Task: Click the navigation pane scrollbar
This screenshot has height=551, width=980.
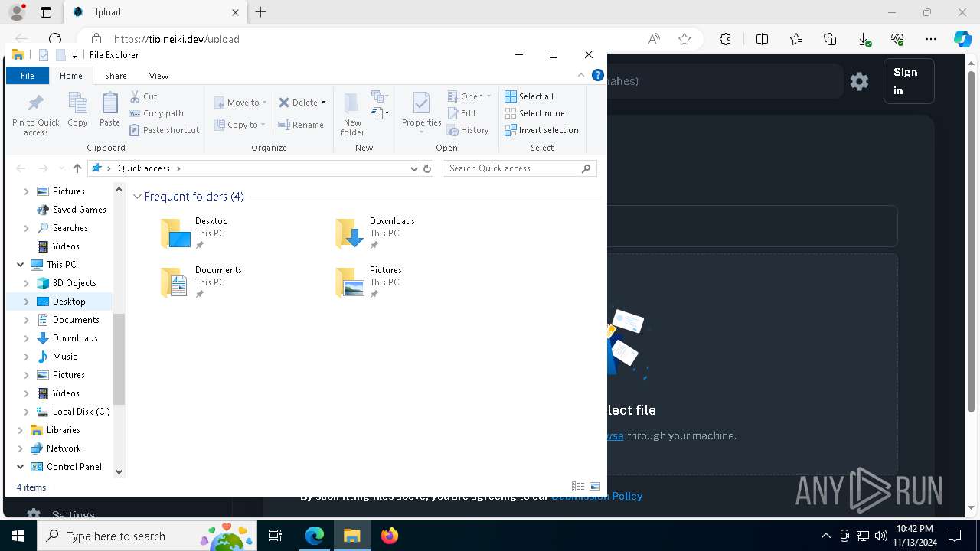Action: [119, 359]
